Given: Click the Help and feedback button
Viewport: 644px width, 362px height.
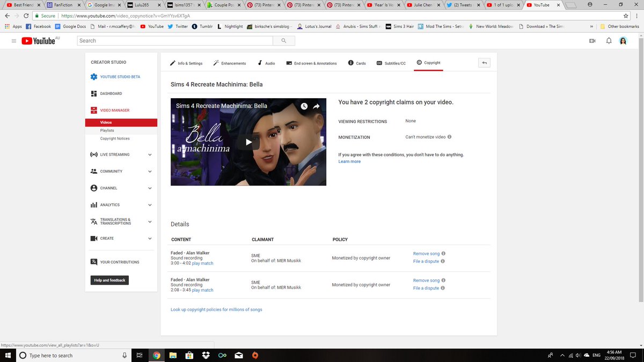Looking at the screenshot, I should click(109, 280).
